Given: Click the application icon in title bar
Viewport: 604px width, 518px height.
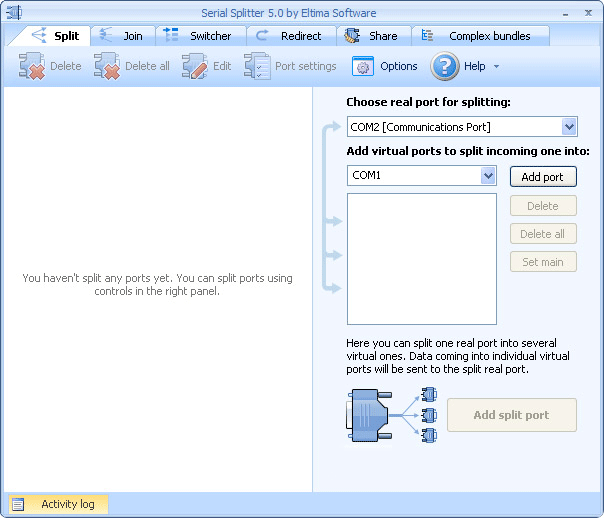Looking at the screenshot, I should click(x=13, y=12).
